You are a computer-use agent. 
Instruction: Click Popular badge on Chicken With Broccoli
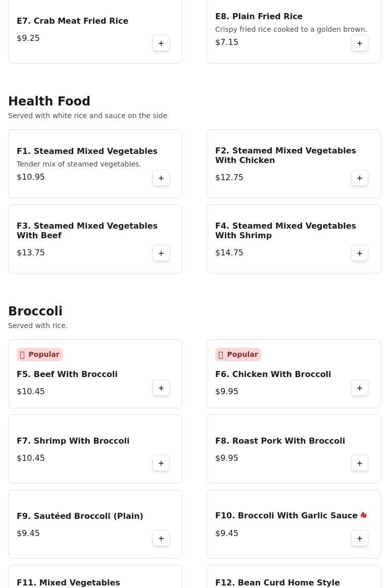tap(238, 354)
